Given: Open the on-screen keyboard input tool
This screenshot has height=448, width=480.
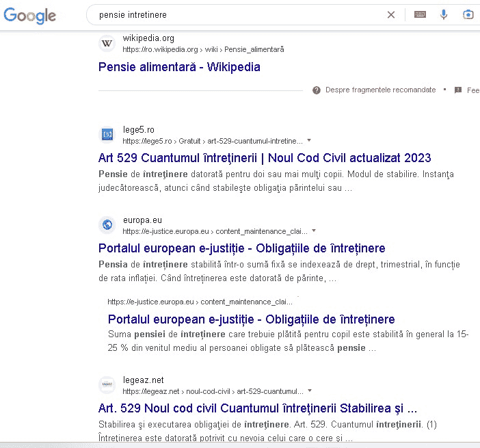Looking at the screenshot, I should 419,14.
